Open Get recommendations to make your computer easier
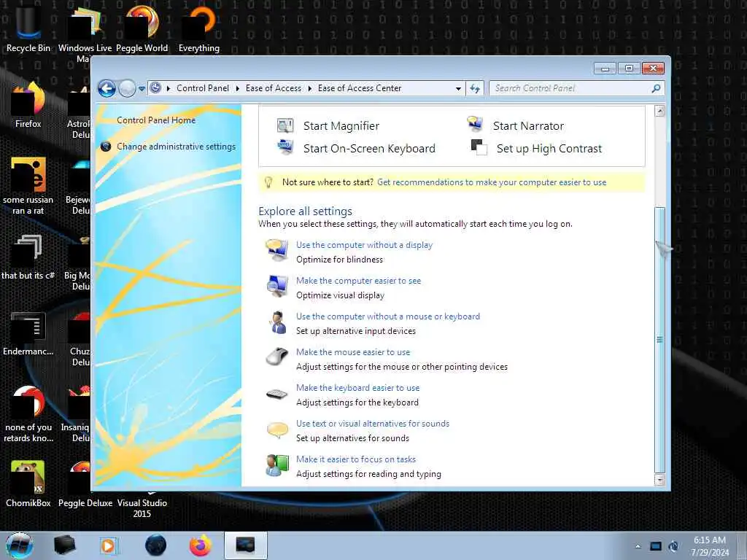The height and width of the screenshot is (560, 747). point(492,182)
